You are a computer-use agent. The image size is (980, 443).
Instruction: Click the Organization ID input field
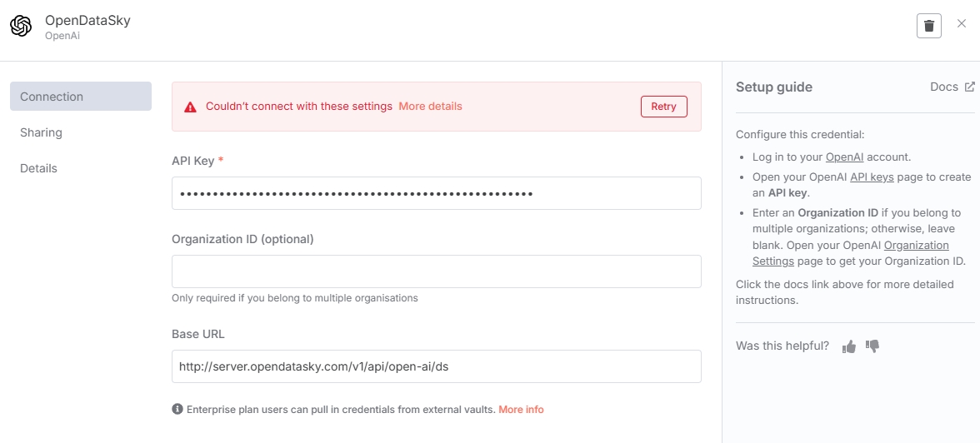tap(437, 271)
